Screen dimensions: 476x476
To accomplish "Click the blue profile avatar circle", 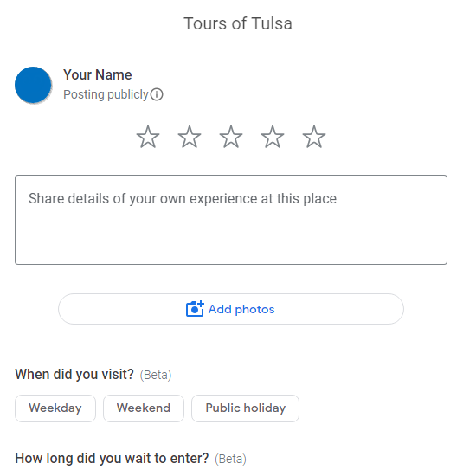I will [x=33, y=85].
